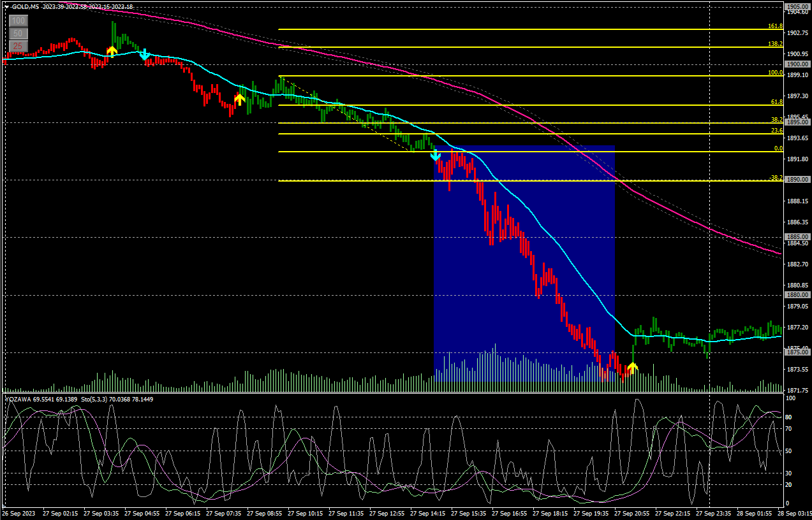Click the 1875.00 price level tag

point(797,352)
